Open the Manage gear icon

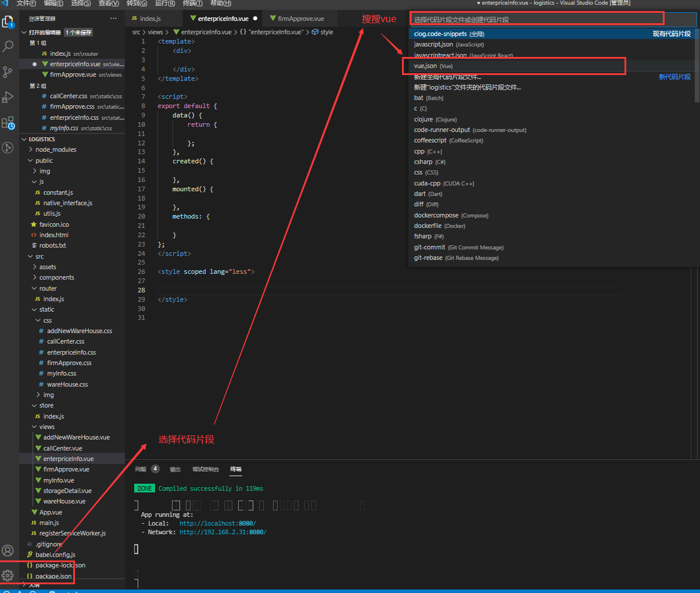pos(8,576)
